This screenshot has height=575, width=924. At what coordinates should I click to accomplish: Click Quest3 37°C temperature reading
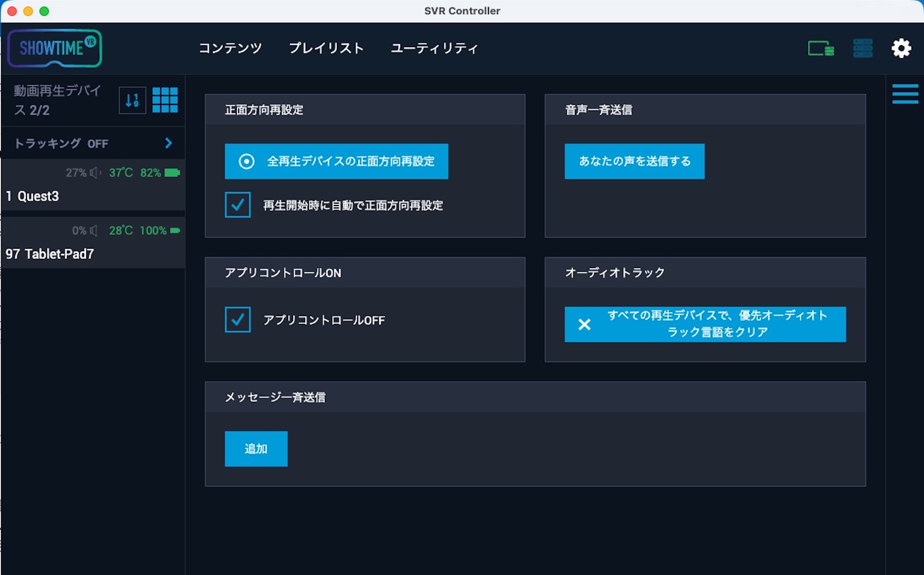(x=121, y=173)
